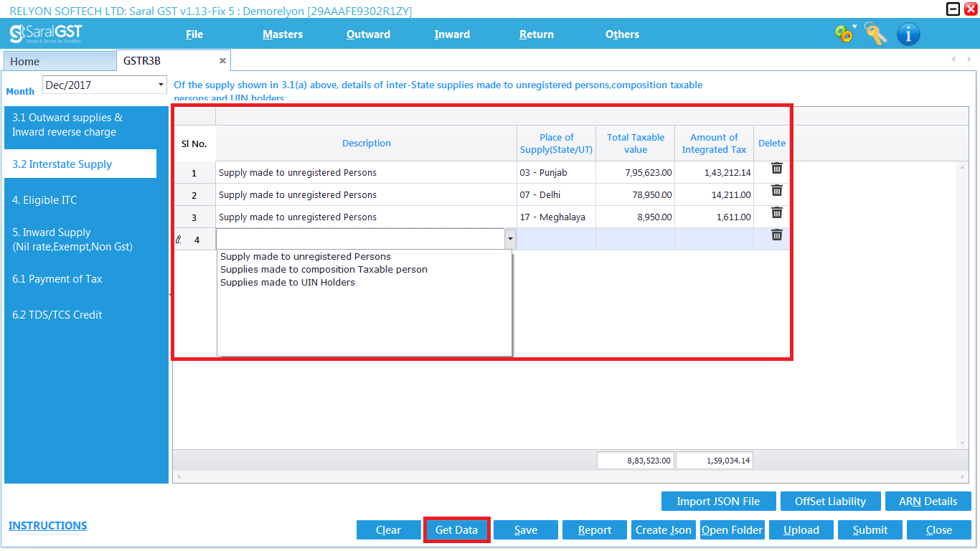Click the Clear button

(389, 529)
